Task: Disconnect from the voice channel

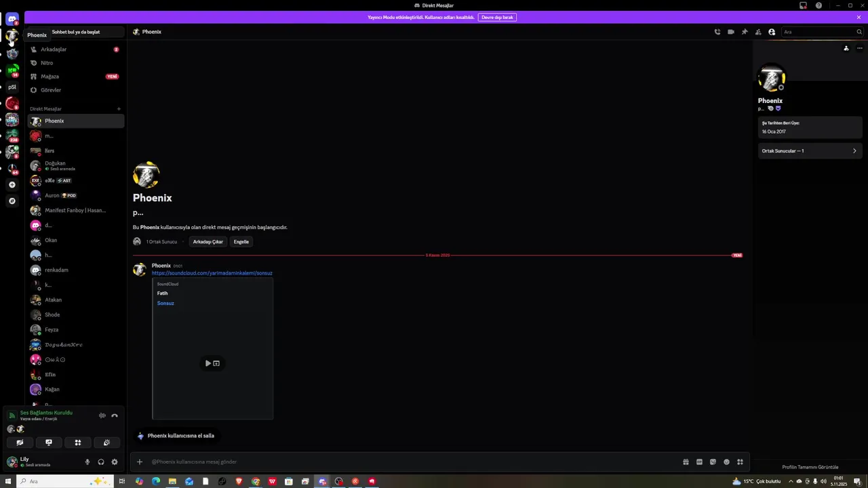Action: pos(115,415)
